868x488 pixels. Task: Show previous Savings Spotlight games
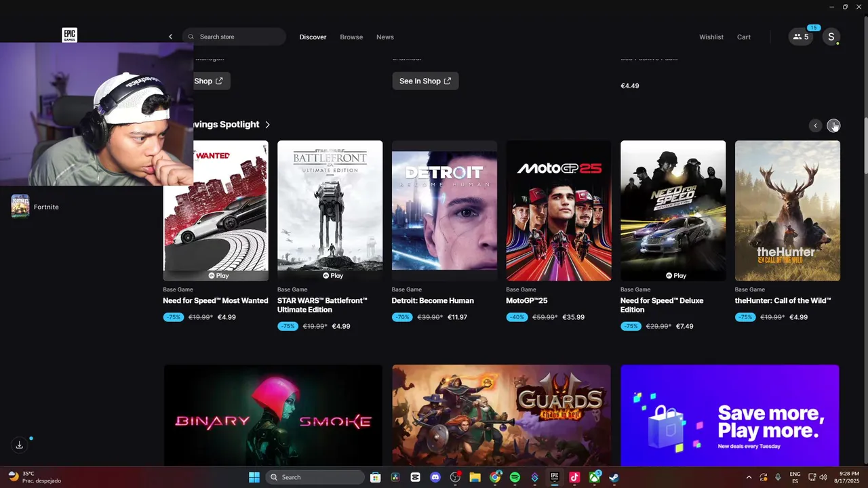click(x=815, y=125)
